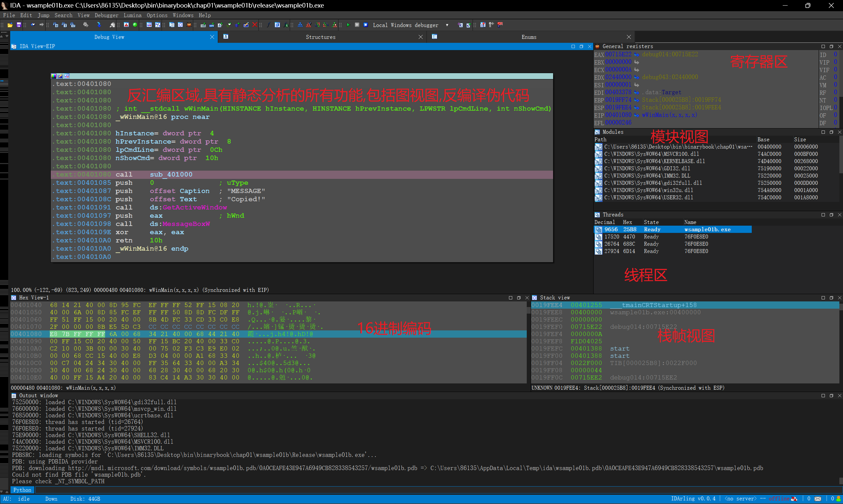Switch to the Structures tab
This screenshot has height=504, width=843.
[320, 37]
